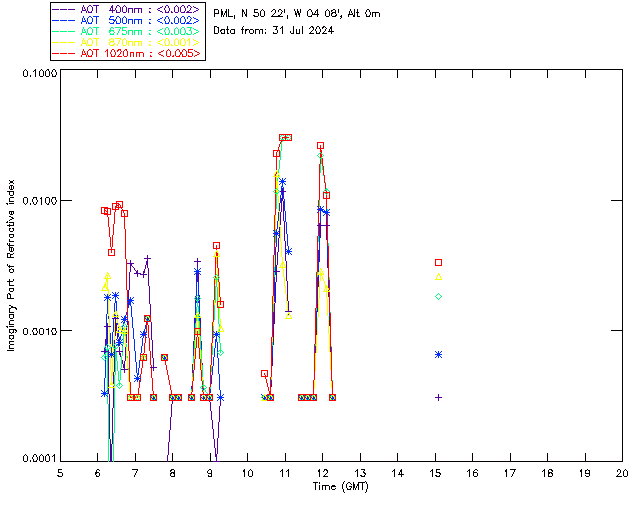Click the 20 x-axis tick label
Image resolution: width=640 pixels, height=512 pixels.
[622, 473]
